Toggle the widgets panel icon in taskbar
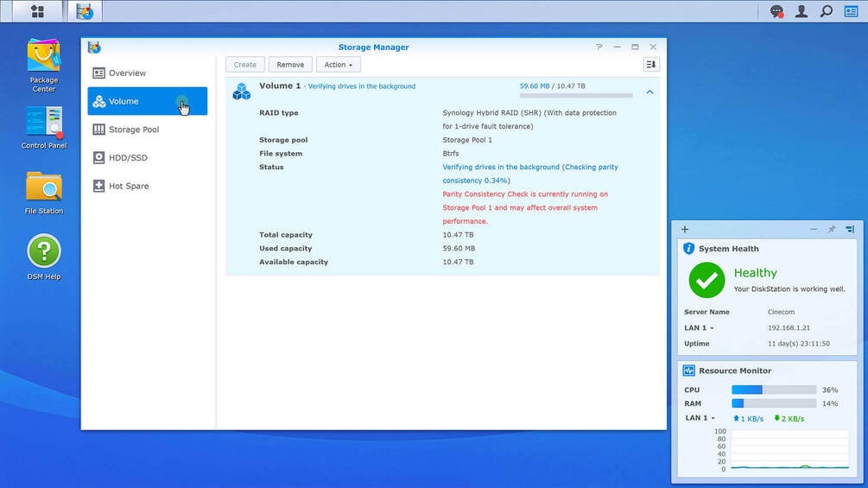 [851, 11]
